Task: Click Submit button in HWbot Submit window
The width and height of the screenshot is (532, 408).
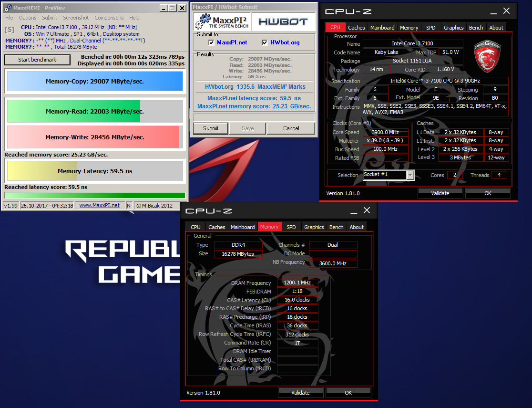Action: pos(211,128)
